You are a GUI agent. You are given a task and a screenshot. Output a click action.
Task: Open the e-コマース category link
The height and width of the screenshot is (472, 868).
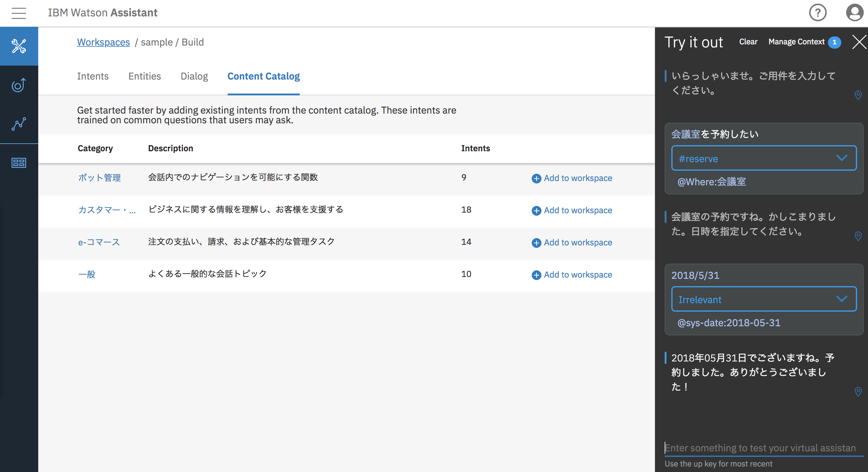(x=99, y=242)
